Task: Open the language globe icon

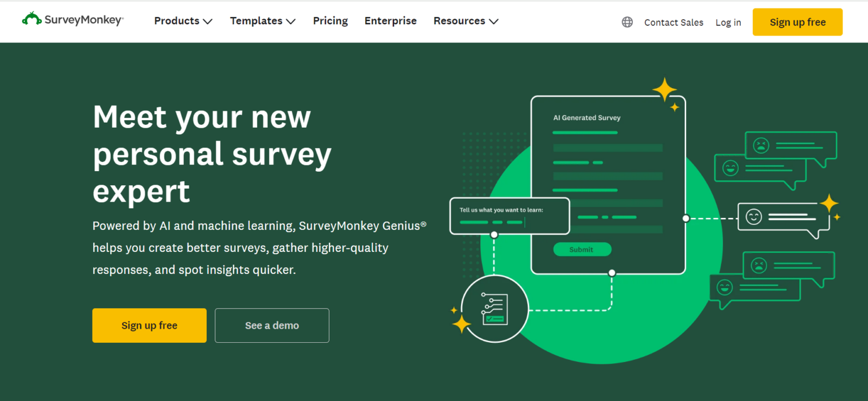Action: point(627,22)
